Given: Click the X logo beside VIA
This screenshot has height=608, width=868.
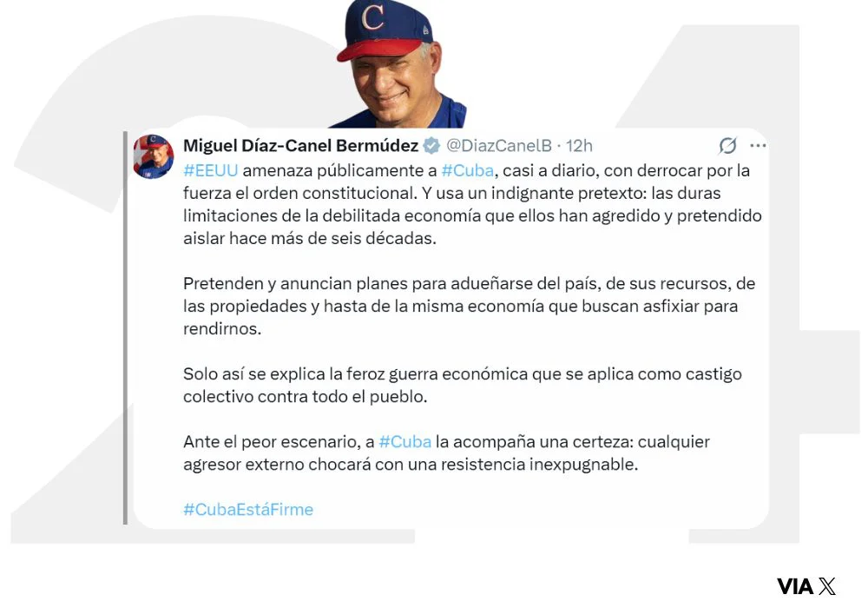Looking at the screenshot, I should (827, 585).
